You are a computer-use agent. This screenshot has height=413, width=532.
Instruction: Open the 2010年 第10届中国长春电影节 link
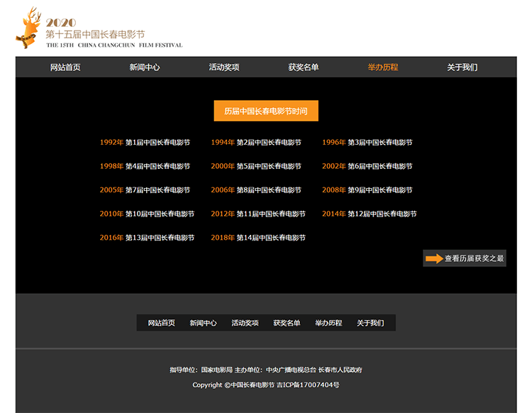(147, 214)
